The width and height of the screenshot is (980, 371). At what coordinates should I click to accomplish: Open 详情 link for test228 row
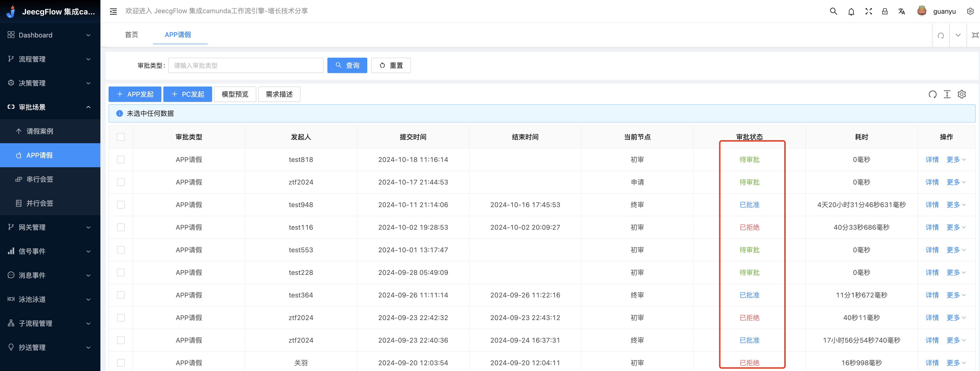(x=932, y=272)
